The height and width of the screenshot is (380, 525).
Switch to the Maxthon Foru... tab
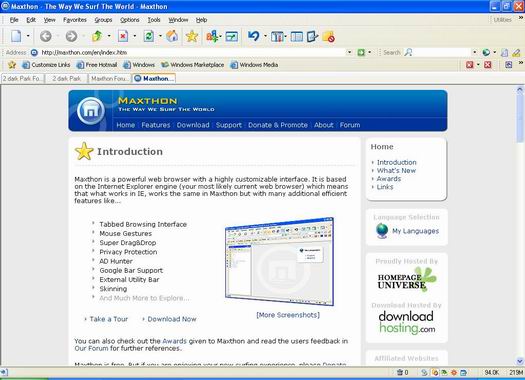(110, 78)
